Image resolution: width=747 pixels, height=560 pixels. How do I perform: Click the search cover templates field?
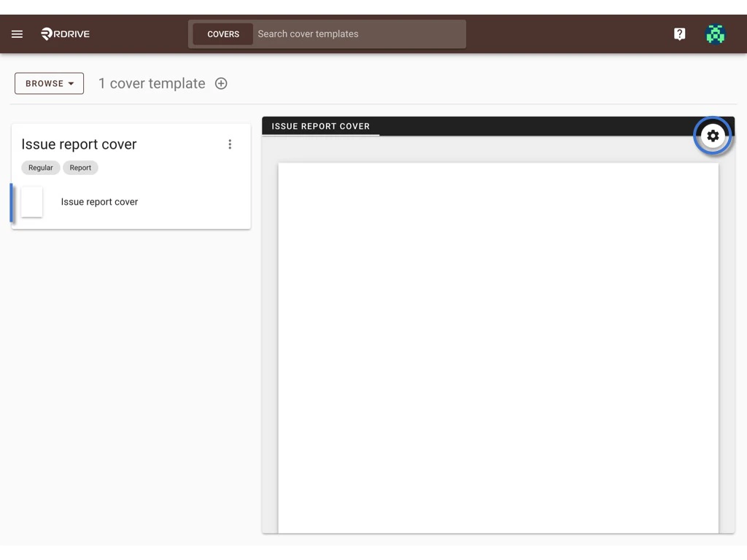pyautogui.click(x=357, y=34)
